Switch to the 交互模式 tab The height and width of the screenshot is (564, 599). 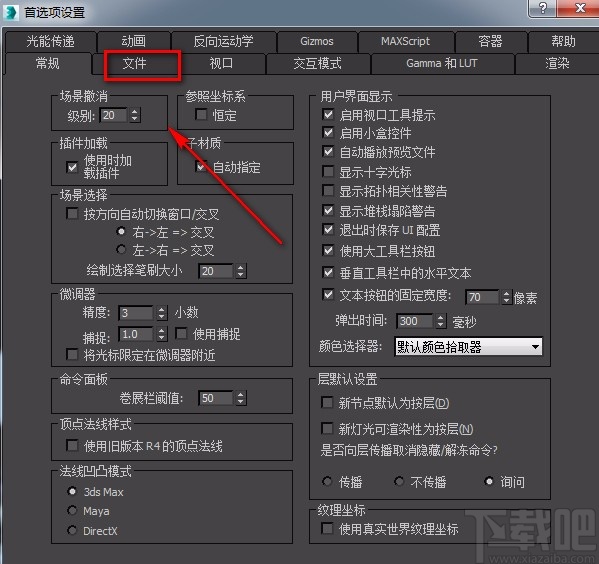[x=317, y=63]
